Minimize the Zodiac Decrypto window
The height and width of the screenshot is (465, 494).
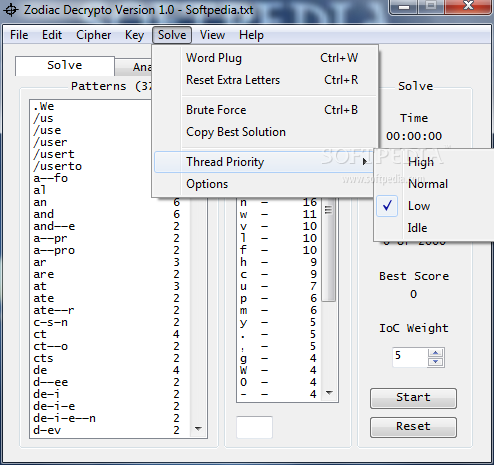tap(404, 7)
